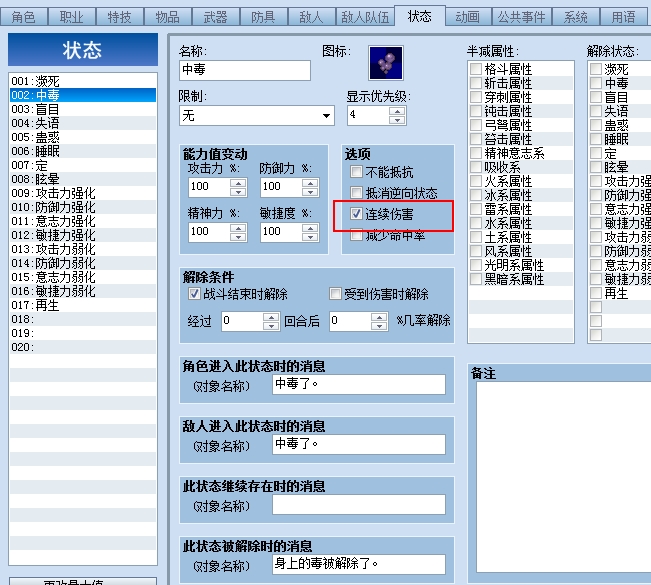Select state 004:失语
This screenshot has width=651, height=585.
[83, 123]
